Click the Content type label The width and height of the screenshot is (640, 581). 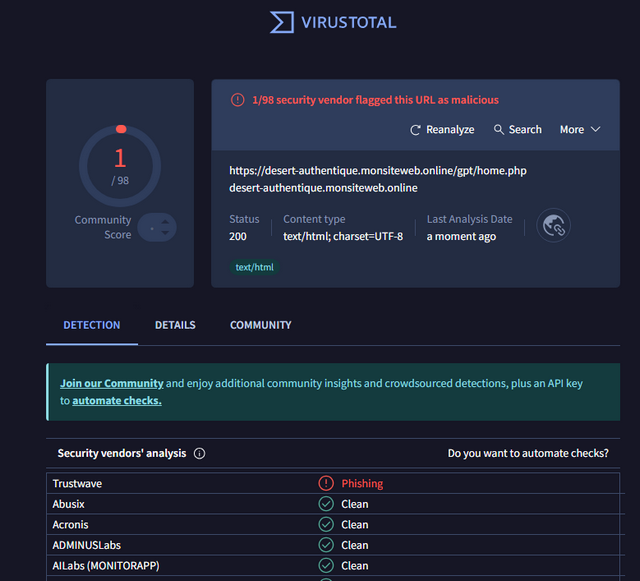314,219
